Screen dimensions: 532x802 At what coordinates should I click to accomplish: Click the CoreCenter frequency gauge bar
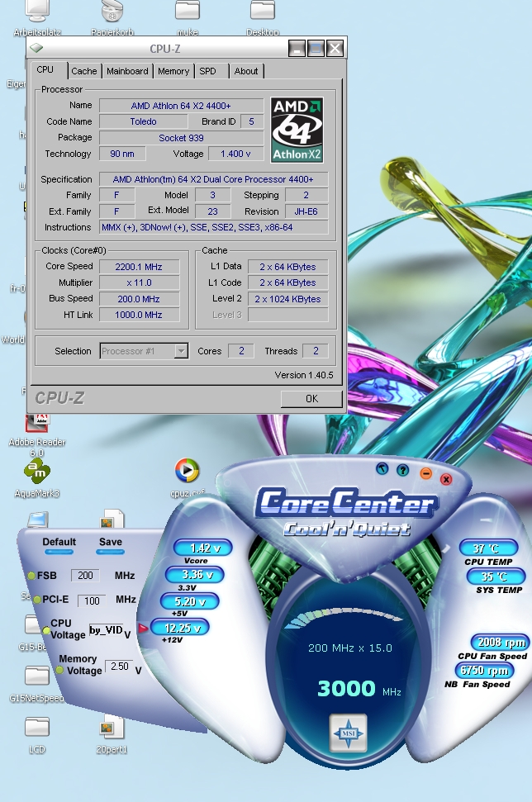point(344,616)
